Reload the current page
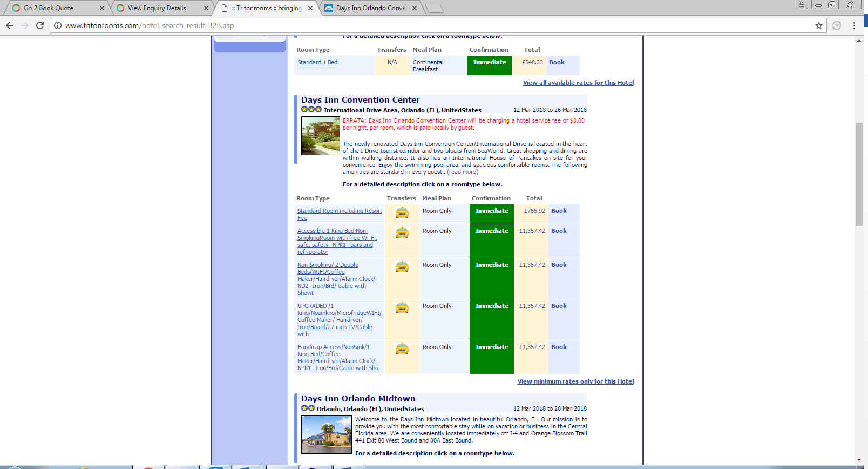 pyautogui.click(x=40, y=25)
